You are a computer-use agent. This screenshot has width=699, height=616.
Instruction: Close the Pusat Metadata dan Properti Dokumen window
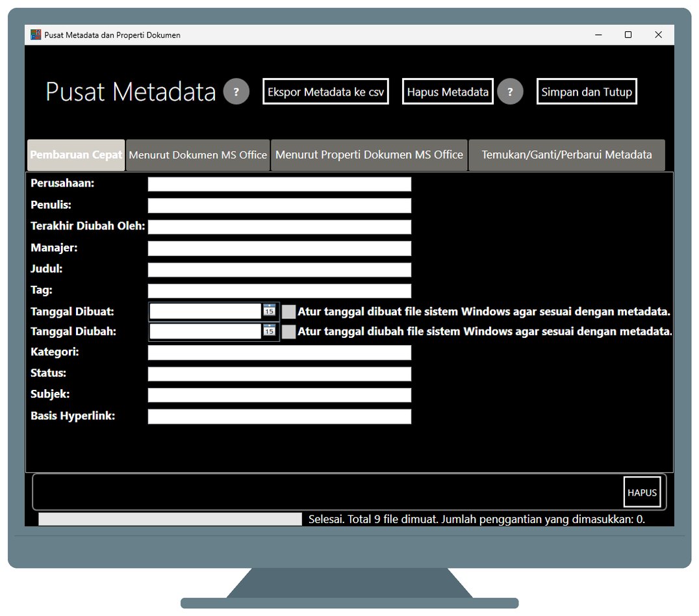pyautogui.click(x=659, y=35)
